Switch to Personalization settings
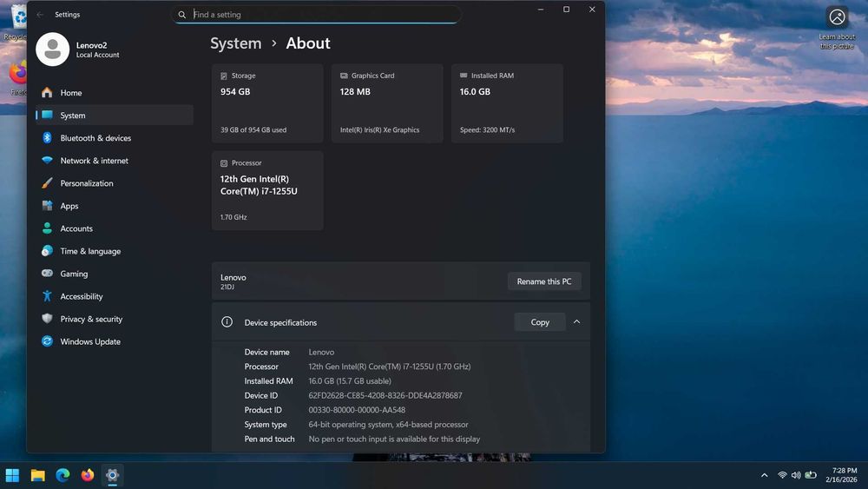The image size is (868, 489). (115, 182)
